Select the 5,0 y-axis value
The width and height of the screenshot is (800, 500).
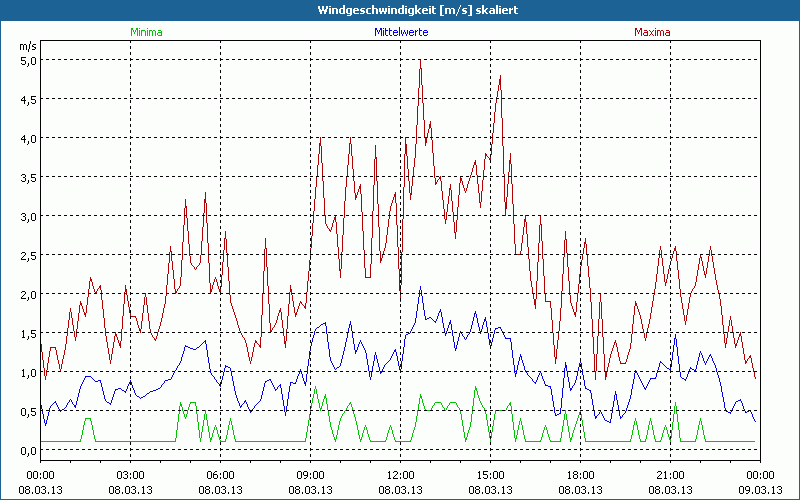point(28,60)
